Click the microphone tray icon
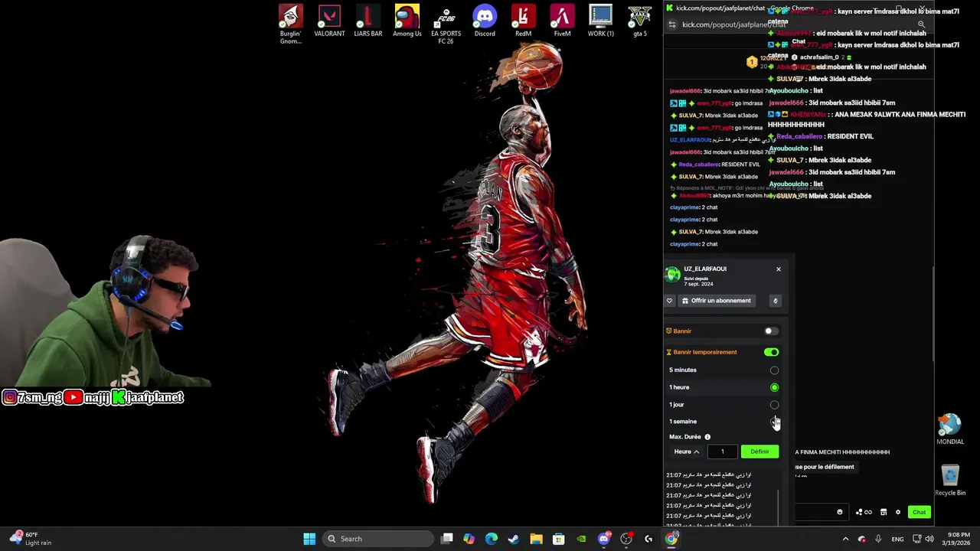The width and height of the screenshot is (980, 551). point(877,539)
